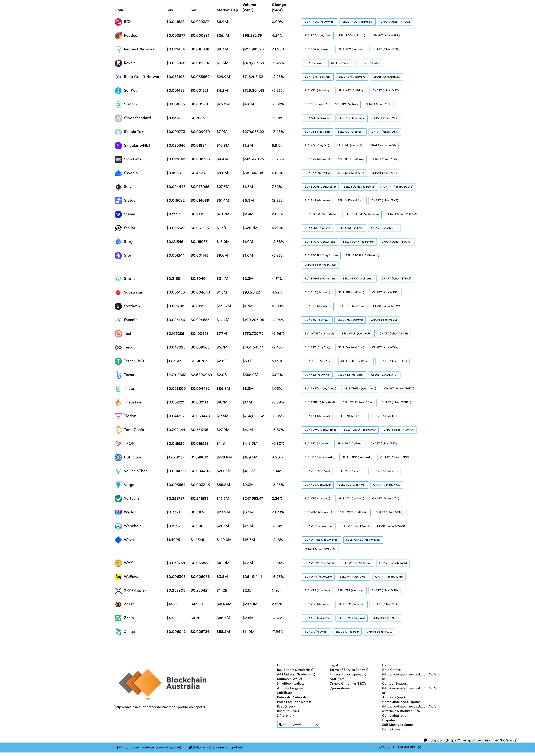
Task: Open the Help Centre link
Action: tap(411, 675)
